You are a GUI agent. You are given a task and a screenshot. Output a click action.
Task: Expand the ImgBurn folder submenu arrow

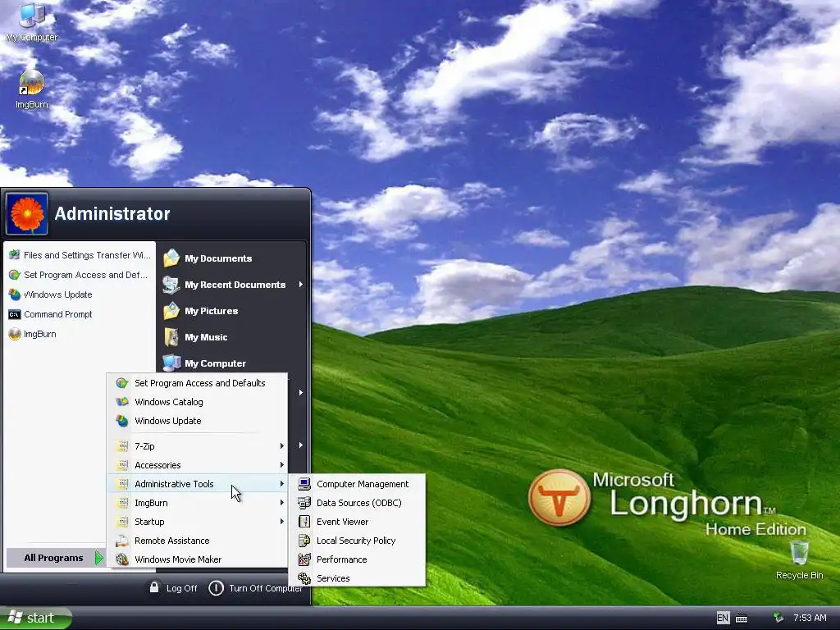coord(282,503)
